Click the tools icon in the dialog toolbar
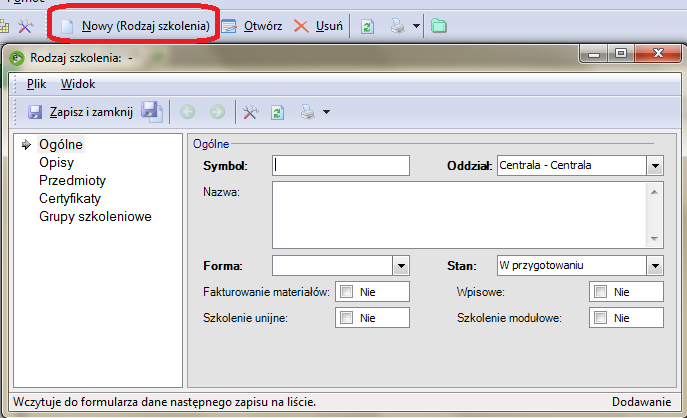 (x=251, y=112)
